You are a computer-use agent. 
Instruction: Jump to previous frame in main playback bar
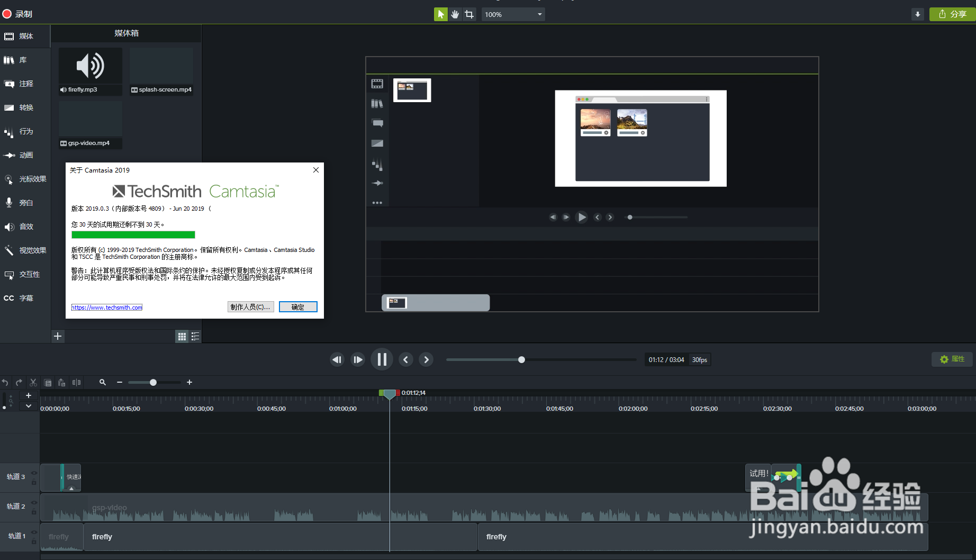(x=337, y=360)
